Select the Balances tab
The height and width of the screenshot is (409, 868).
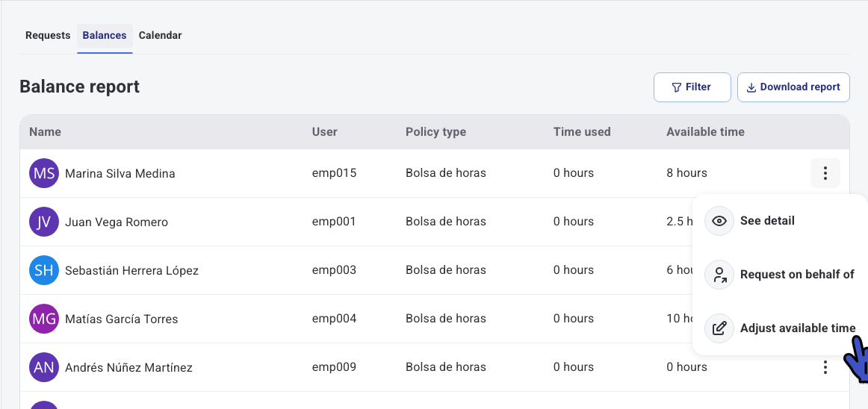click(105, 35)
